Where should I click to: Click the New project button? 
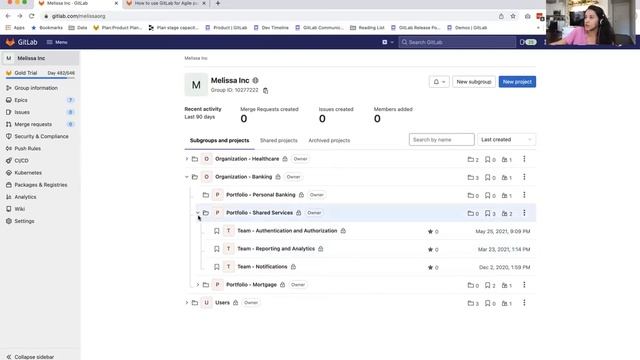(517, 82)
